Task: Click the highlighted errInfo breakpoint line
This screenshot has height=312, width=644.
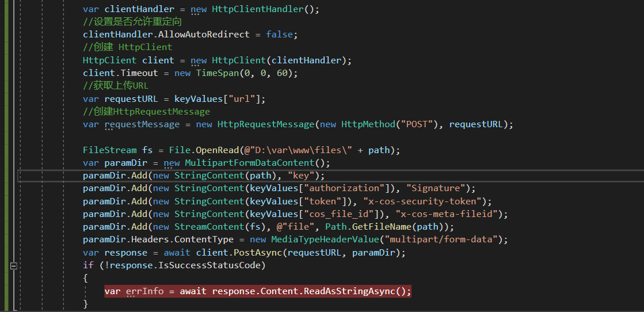Action: pos(257,291)
